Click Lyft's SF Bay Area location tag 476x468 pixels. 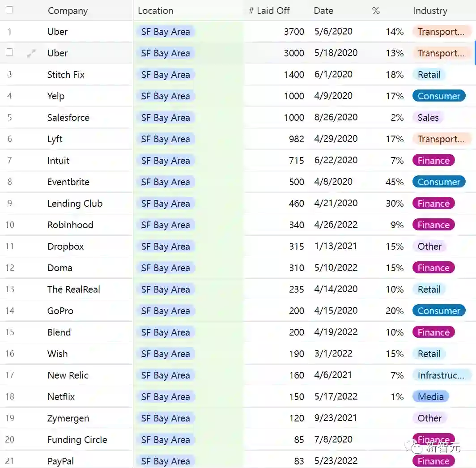(166, 139)
